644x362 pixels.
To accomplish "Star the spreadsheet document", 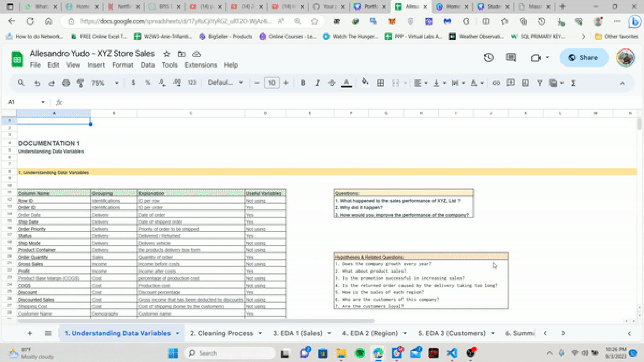I will tap(167, 54).
